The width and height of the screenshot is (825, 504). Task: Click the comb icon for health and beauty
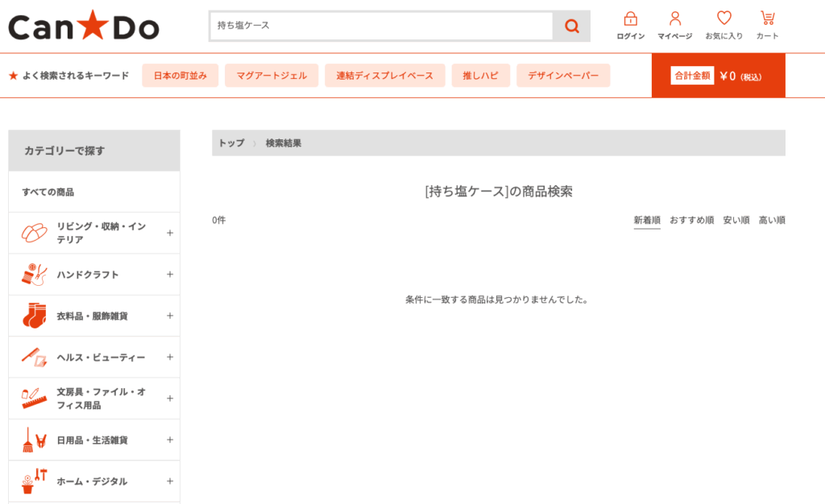34,357
